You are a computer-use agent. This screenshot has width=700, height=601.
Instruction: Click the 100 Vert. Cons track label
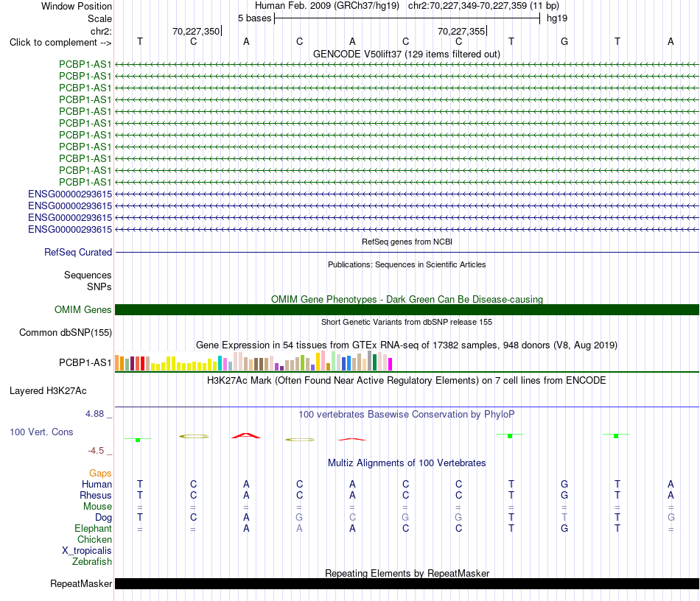pyautogui.click(x=41, y=432)
